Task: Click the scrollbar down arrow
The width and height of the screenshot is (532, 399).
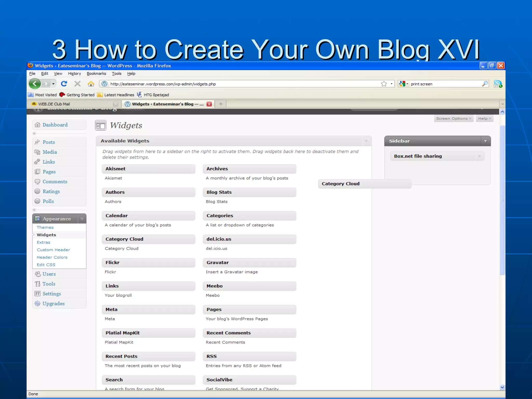Action: (502, 387)
